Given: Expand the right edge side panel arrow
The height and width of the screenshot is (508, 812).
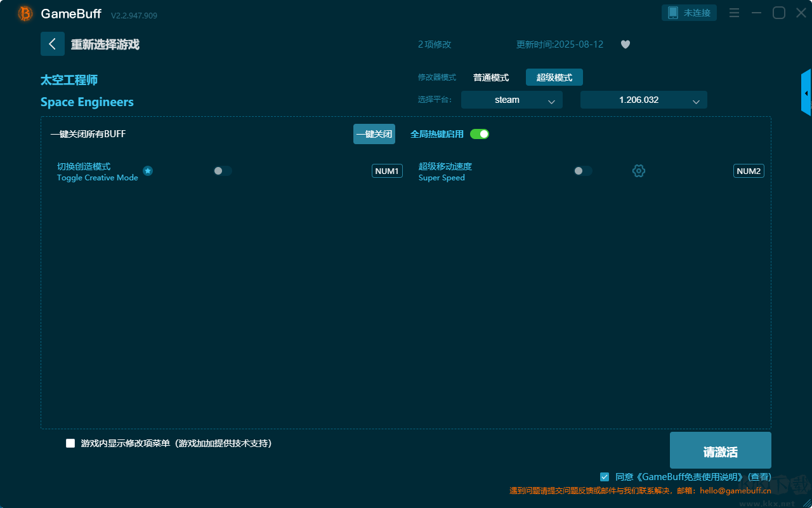Looking at the screenshot, I should click(806, 93).
